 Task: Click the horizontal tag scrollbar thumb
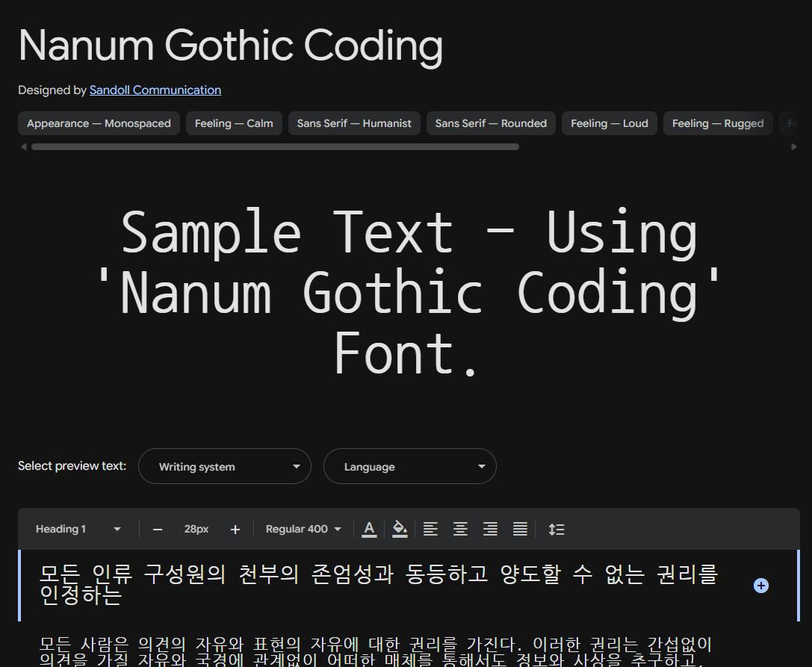[275, 147]
